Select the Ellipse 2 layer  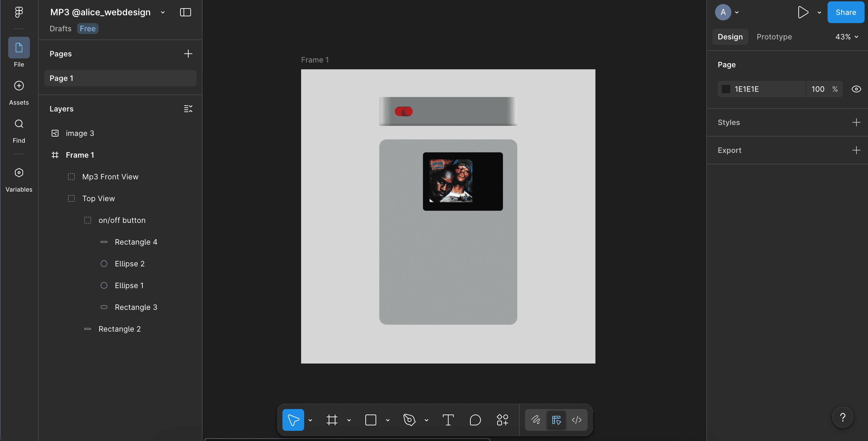click(129, 264)
